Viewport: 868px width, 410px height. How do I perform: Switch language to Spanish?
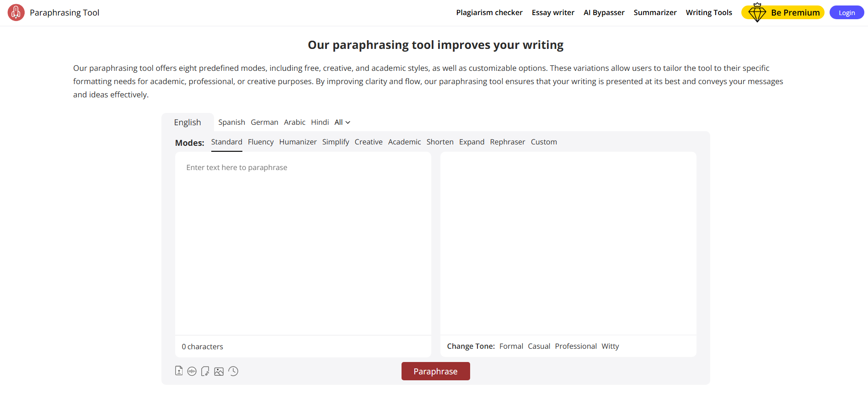[x=231, y=122]
